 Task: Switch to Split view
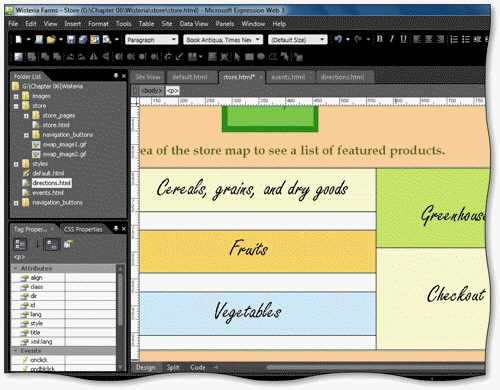click(173, 367)
